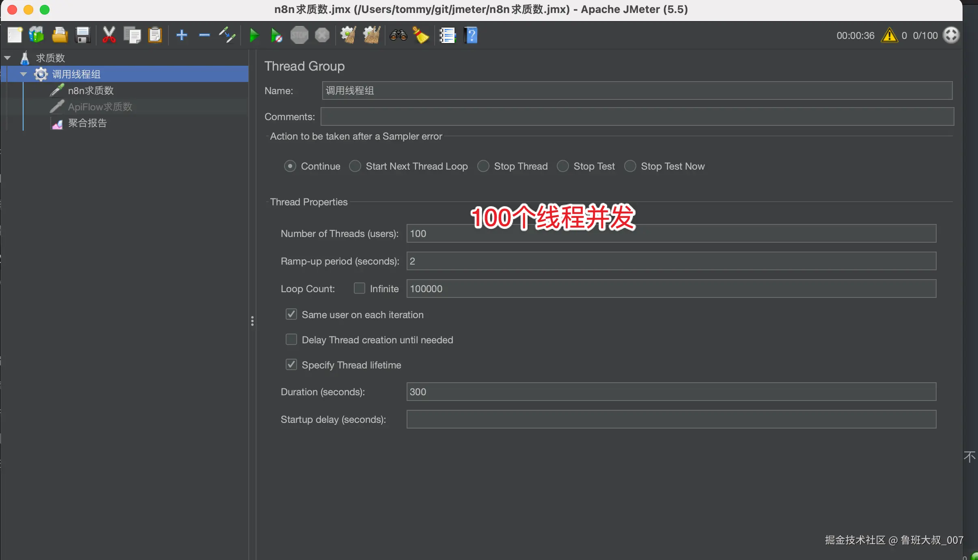This screenshot has width=978, height=560.
Task: Click Start no pauses icon
Action: click(276, 35)
